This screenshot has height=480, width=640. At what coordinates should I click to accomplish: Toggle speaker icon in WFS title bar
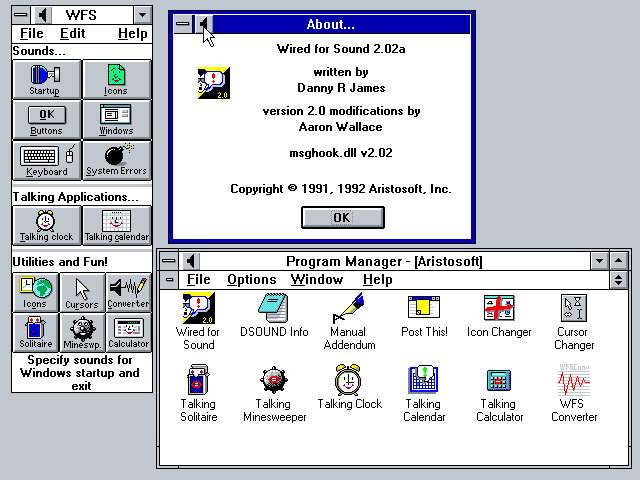[x=42, y=16]
